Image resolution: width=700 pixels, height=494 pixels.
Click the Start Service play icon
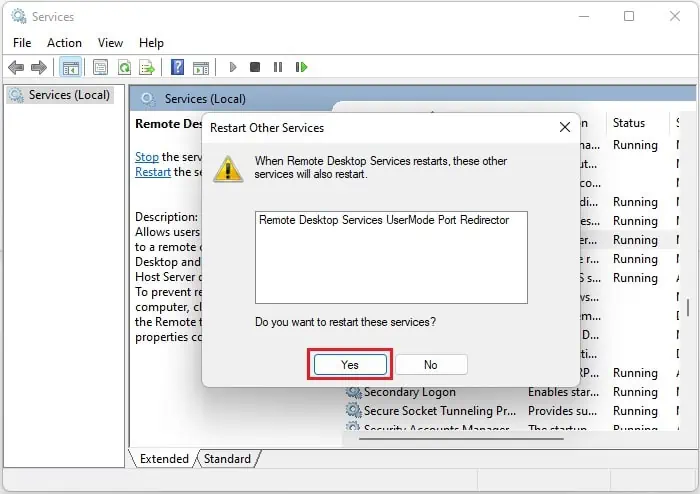point(233,67)
